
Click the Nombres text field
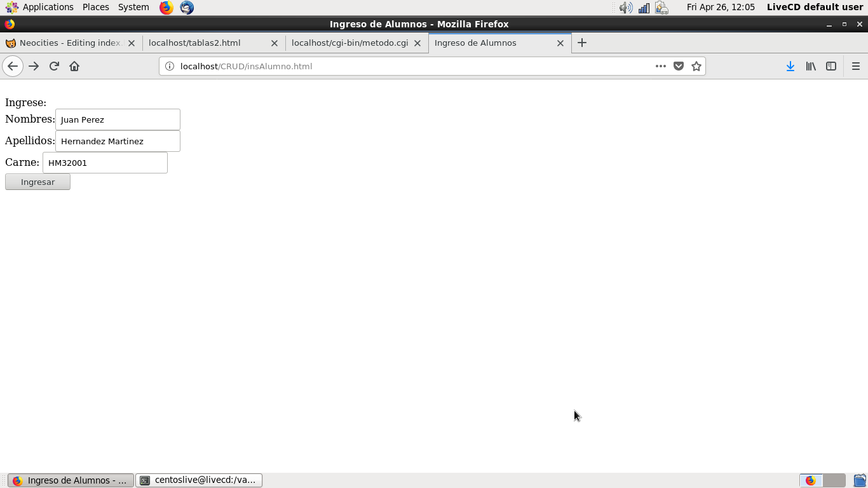click(118, 119)
